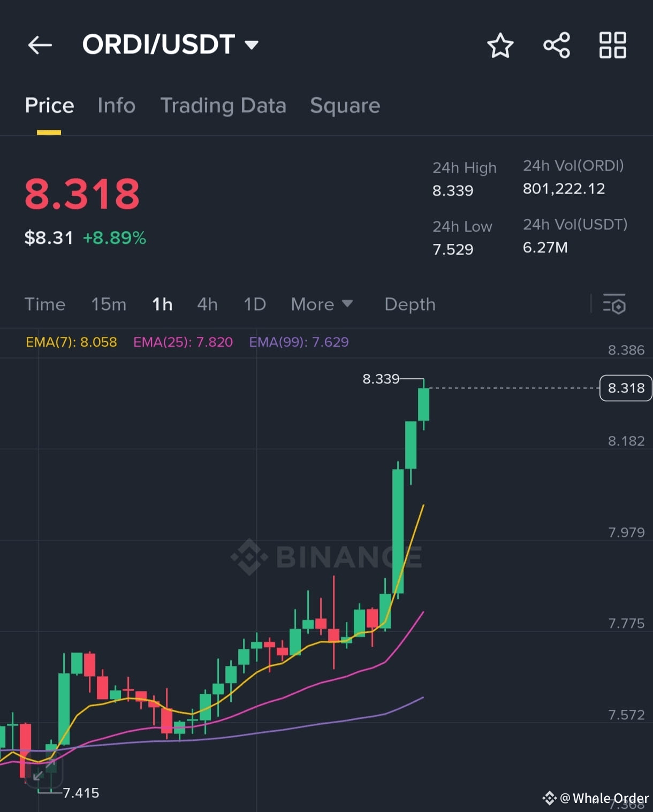Go back using the back arrow
Viewport: 653px width, 812px height.
[40, 45]
